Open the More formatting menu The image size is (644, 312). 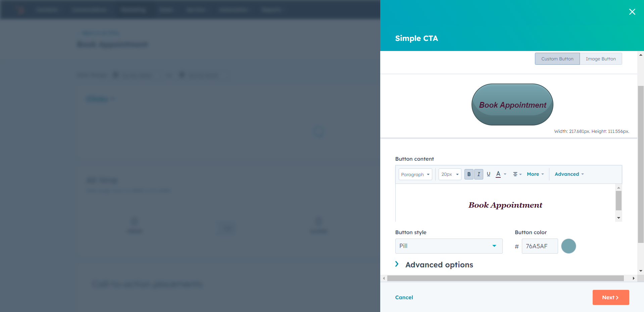(535, 174)
